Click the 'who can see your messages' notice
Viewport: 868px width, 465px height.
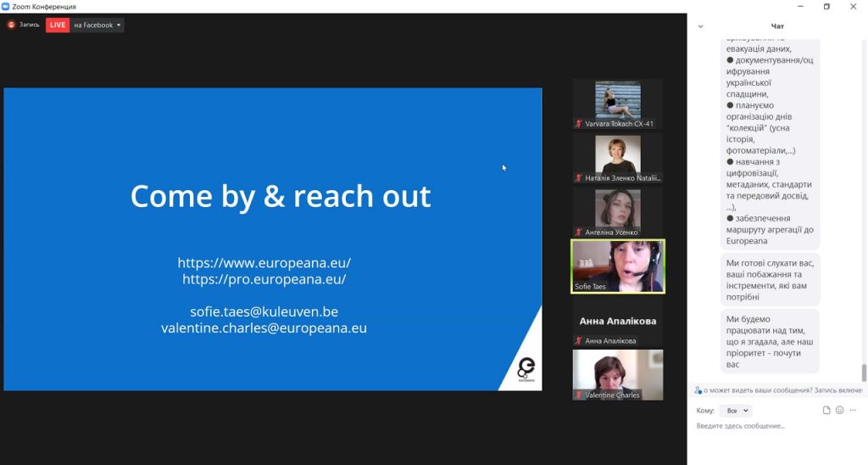point(778,390)
